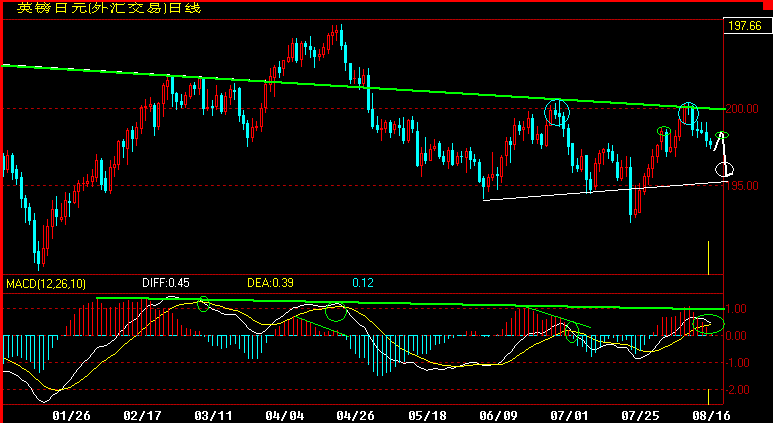Select the 02/17 date label
This screenshot has width=773, height=423.
[140, 416]
